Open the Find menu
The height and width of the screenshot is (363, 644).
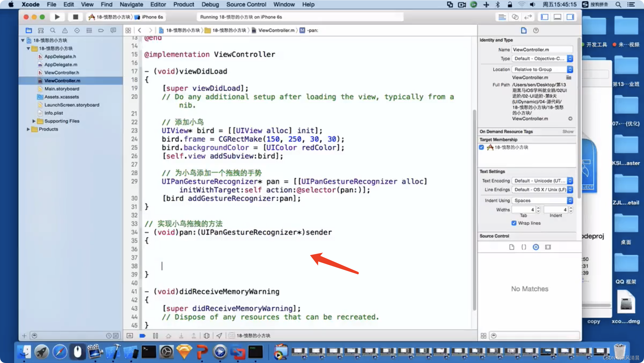tap(107, 4)
